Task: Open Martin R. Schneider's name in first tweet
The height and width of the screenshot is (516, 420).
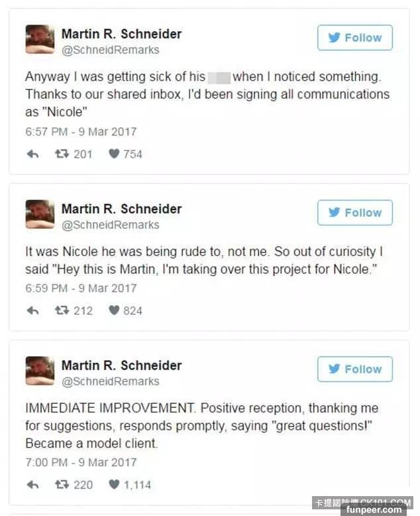Action: pyautogui.click(x=121, y=33)
